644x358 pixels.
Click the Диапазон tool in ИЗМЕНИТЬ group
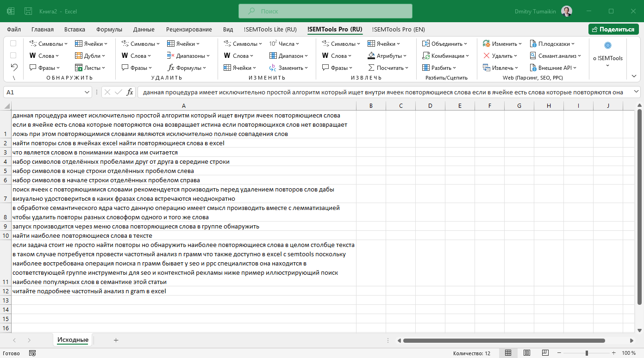[288, 56]
